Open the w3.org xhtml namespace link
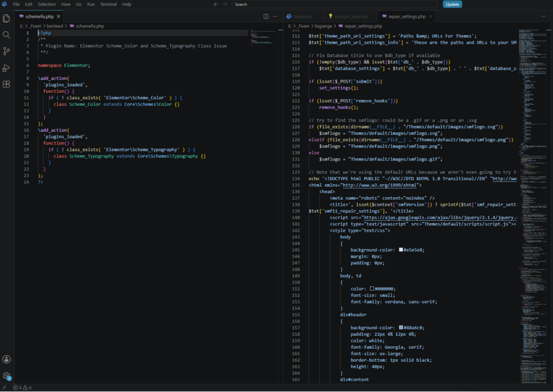Image resolution: width=553 pixels, height=392 pixels. [x=380, y=185]
